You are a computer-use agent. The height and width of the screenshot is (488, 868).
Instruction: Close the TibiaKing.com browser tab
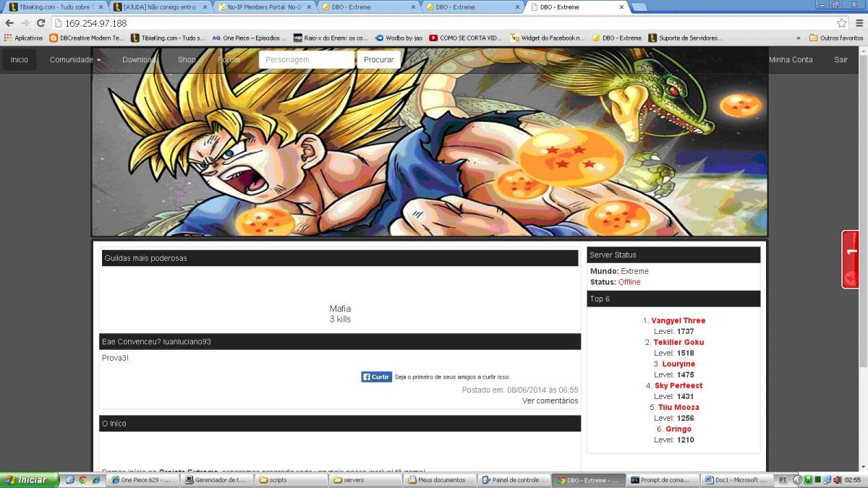click(x=100, y=7)
